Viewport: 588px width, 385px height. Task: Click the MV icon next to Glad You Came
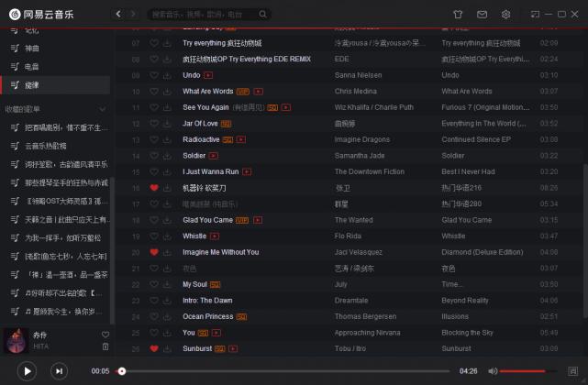260,220
